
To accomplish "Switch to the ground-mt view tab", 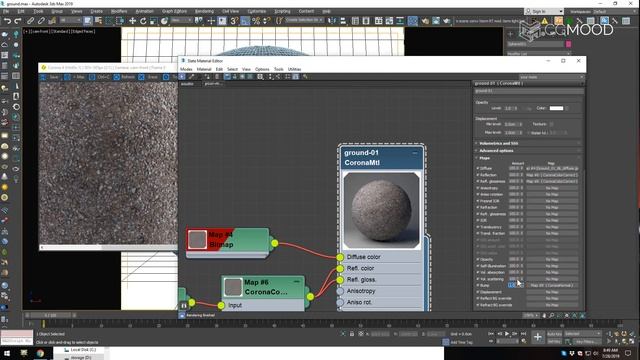I will (212, 84).
